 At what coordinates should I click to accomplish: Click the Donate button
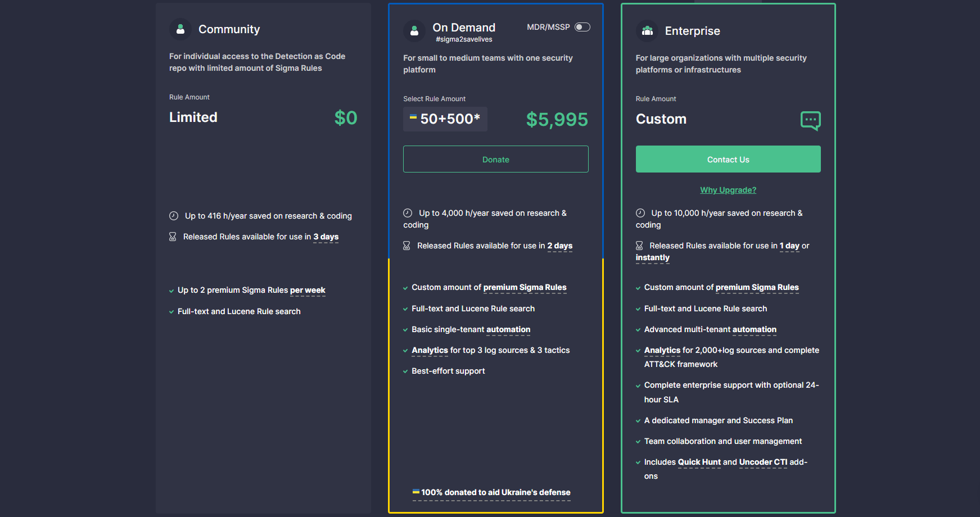(496, 159)
